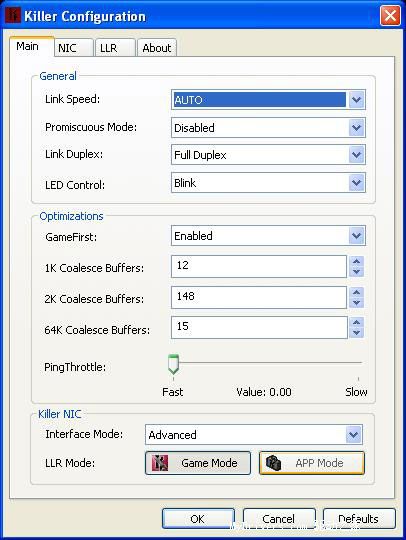Click the LED Control label
Screen dimensions: 406x540
75,185
